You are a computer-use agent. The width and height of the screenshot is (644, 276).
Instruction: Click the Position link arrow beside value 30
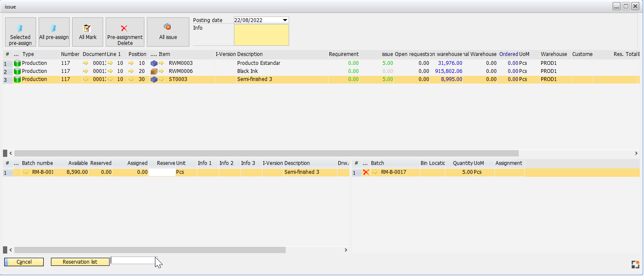pos(131,79)
